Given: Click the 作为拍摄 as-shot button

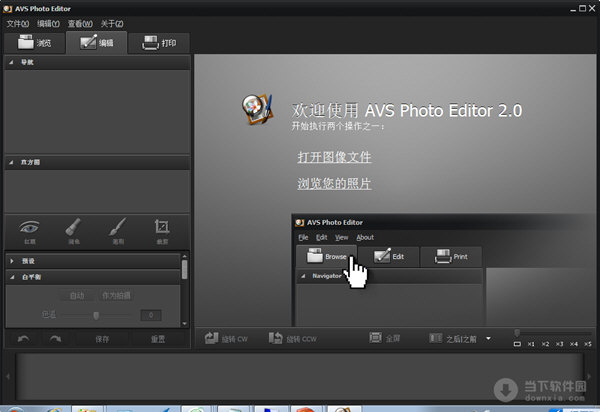Looking at the screenshot, I should [116, 295].
